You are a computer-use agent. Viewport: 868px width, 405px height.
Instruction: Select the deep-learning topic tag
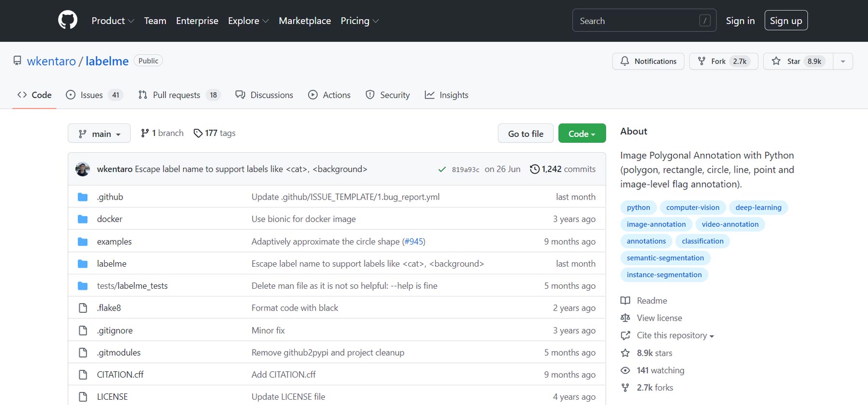(759, 207)
